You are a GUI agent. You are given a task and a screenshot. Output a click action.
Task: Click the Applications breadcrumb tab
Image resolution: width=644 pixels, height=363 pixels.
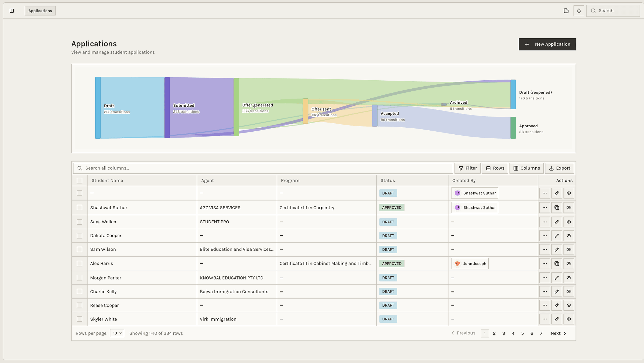coord(40,11)
